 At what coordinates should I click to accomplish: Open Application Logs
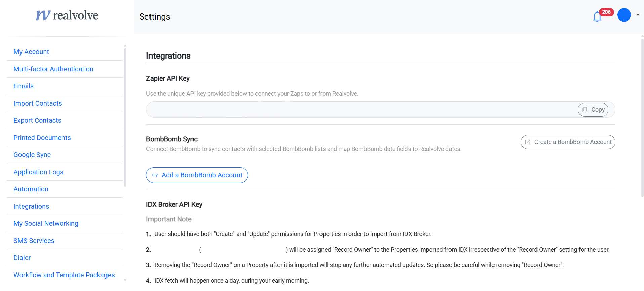[38, 172]
